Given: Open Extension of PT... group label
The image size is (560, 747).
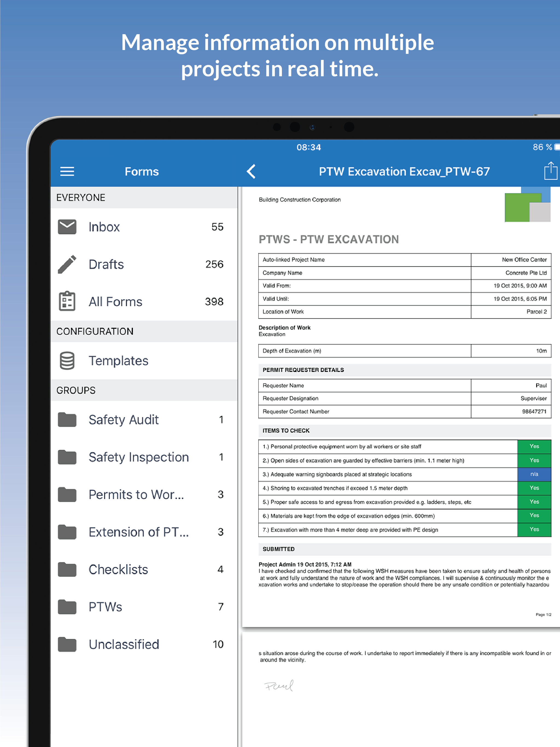Looking at the screenshot, I should coord(138,532).
